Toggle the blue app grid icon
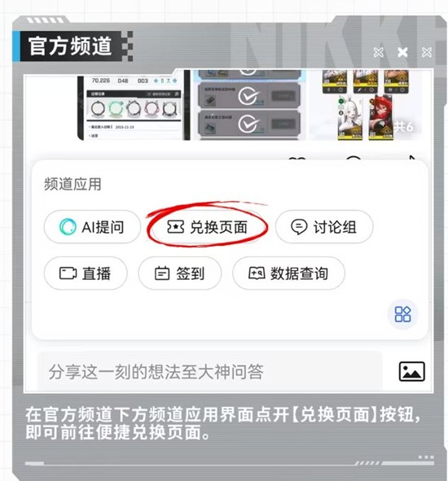Screen dimensions: 448x481 [x=402, y=314]
